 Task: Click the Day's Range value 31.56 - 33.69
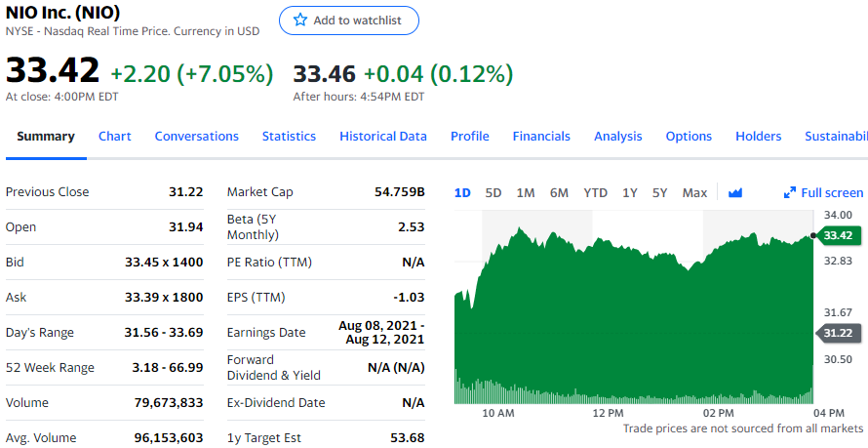164,332
